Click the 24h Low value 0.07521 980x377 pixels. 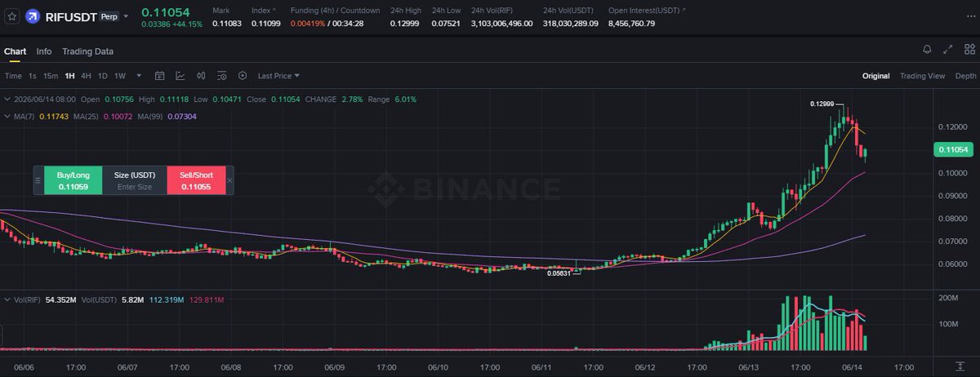pos(446,23)
